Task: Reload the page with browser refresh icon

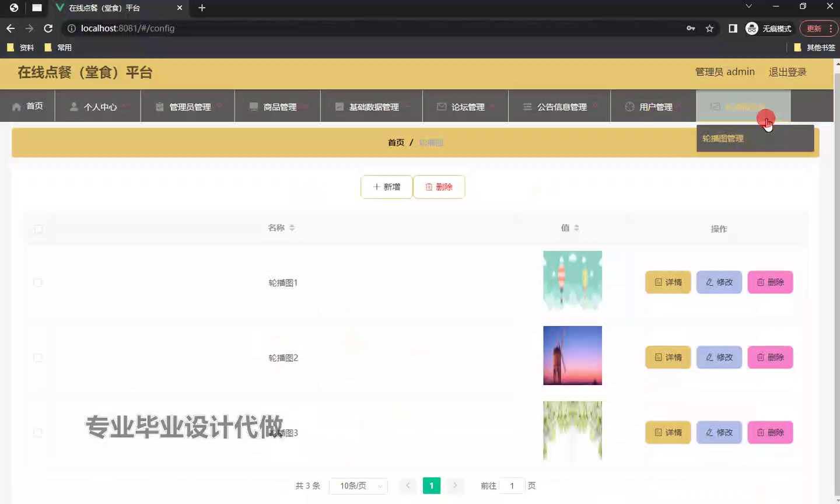Action: pos(48,28)
